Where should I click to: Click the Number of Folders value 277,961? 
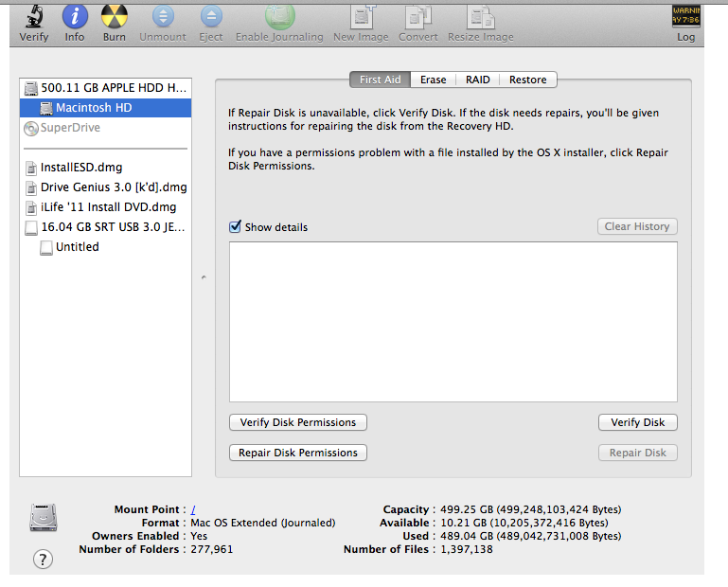(212, 549)
